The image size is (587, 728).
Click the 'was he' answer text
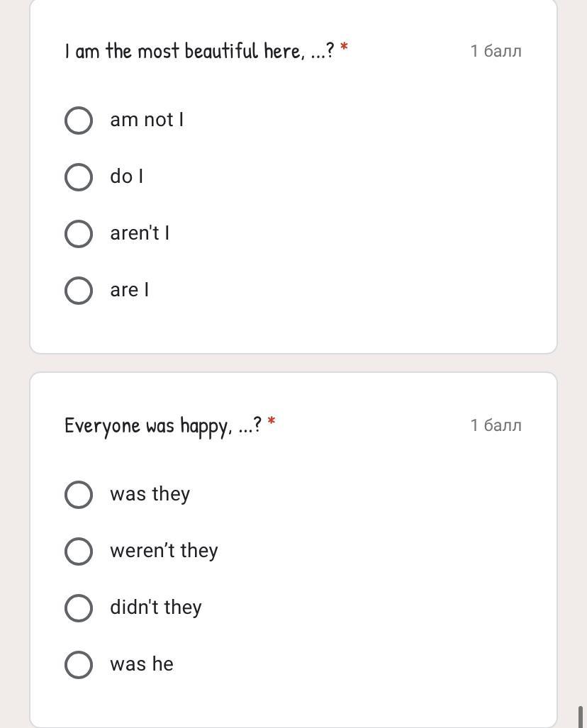click(x=142, y=664)
